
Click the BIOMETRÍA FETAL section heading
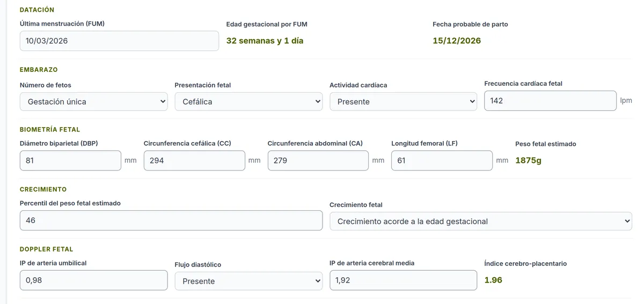pyautogui.click(x=50, y=129)
